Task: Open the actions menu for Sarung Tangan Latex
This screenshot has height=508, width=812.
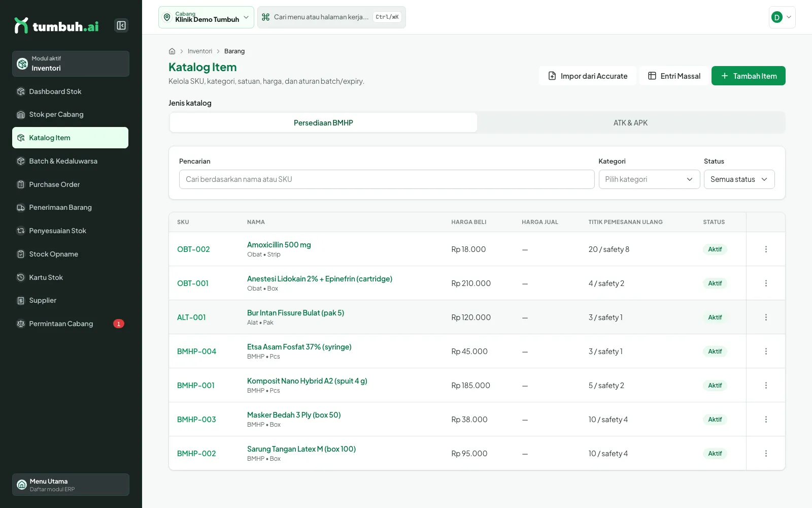Action: (x=766, y=454)
